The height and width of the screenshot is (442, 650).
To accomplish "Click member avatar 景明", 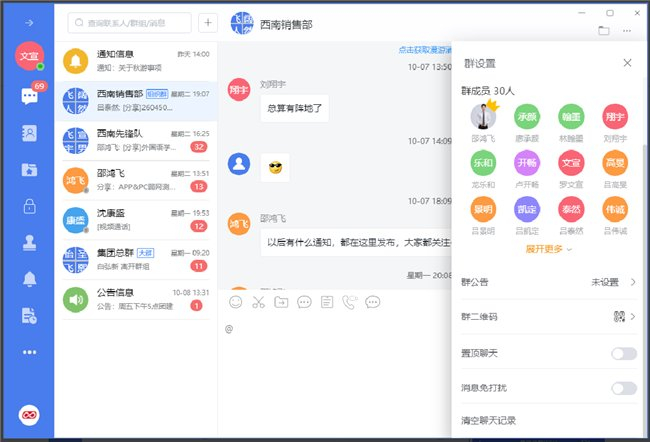I will point(483,209).
